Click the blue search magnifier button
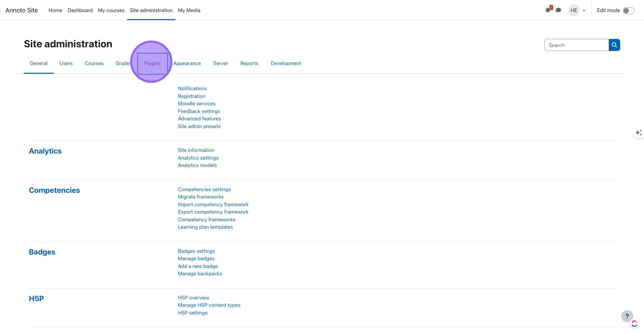The width and height of the screenshot is (644, 333). point(614,45)
